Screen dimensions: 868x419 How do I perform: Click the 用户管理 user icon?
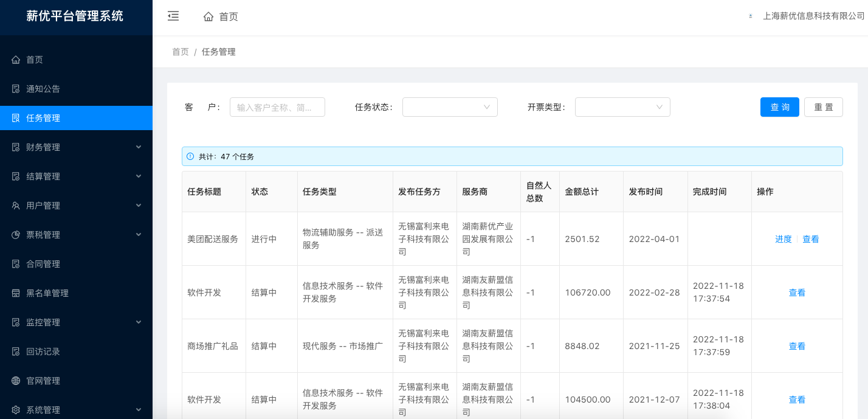click(16, 206)
